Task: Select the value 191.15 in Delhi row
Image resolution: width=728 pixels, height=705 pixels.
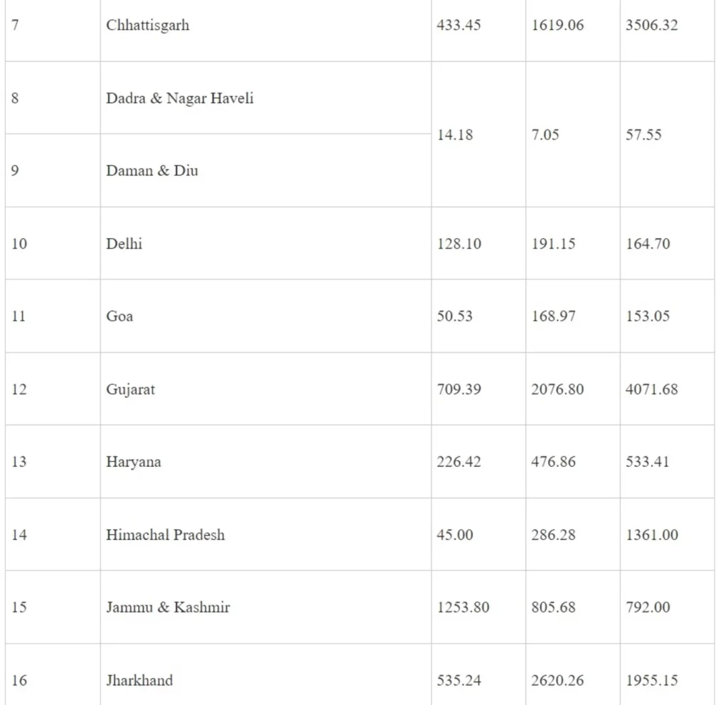Action: point(553,244)
